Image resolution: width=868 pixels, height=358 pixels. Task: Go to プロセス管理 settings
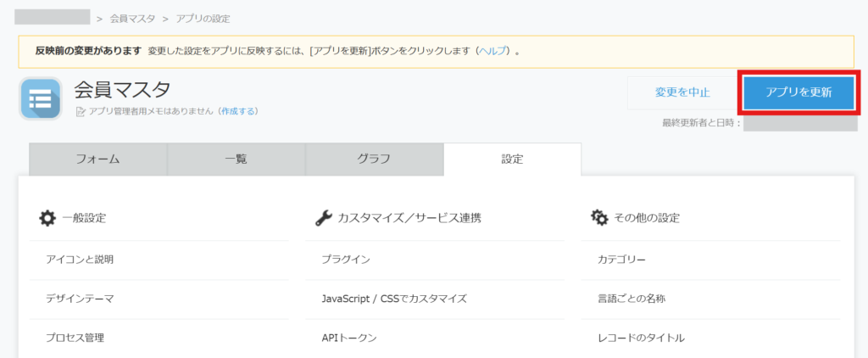pyautogui.click(x=75, y=338)
